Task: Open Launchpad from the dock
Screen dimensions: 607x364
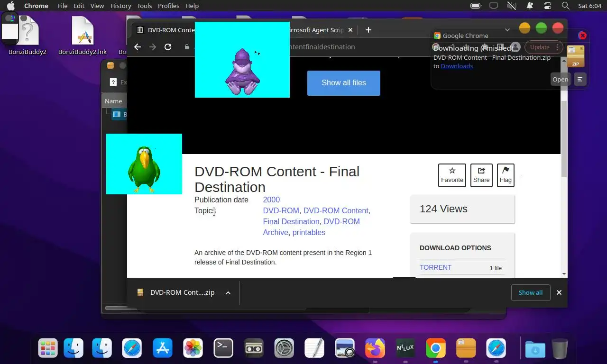Action: point(48,348)
